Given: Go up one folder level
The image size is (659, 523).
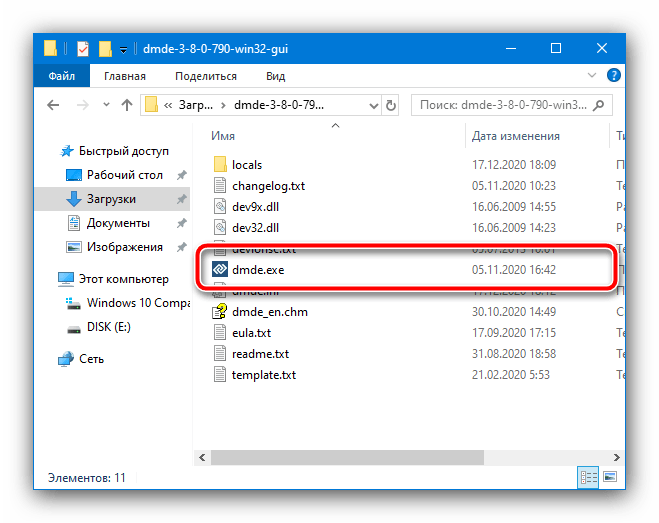Looking at the screenshot, I should (127, 105).
